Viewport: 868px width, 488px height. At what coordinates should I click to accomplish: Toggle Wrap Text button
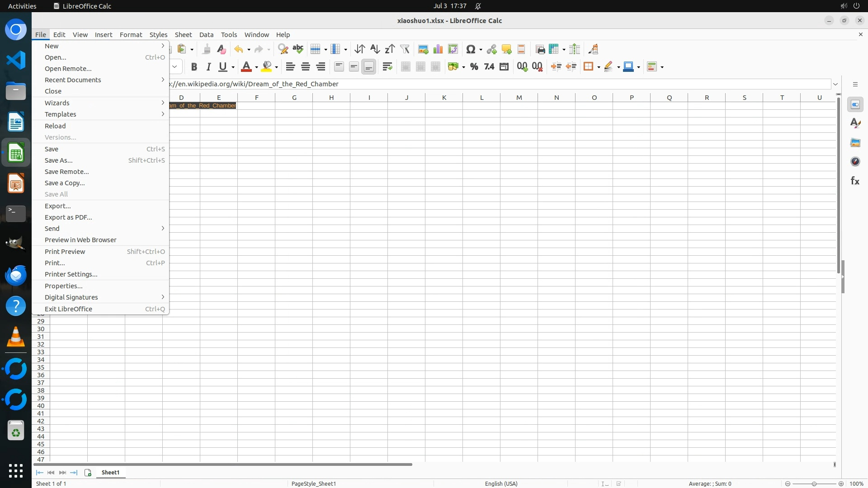387,67
